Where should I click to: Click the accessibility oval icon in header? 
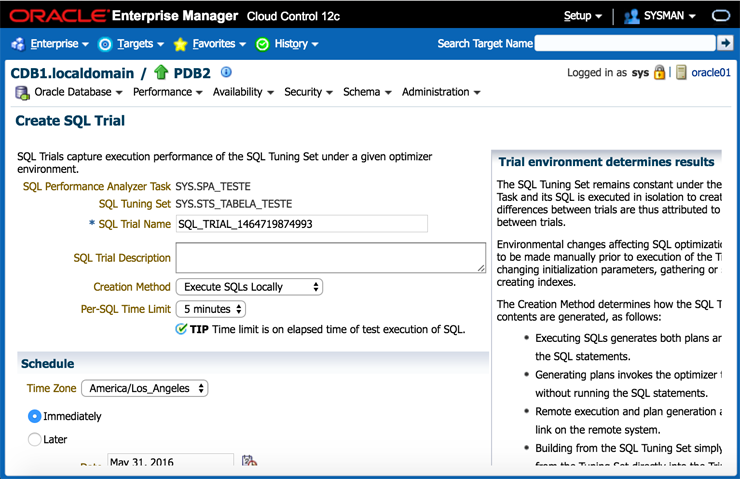721,16
